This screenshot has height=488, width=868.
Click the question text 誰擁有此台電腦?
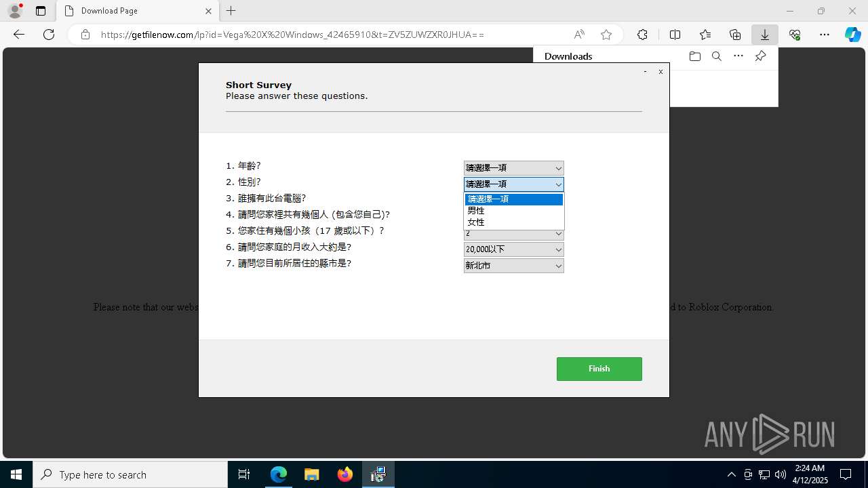click(272, 199)
